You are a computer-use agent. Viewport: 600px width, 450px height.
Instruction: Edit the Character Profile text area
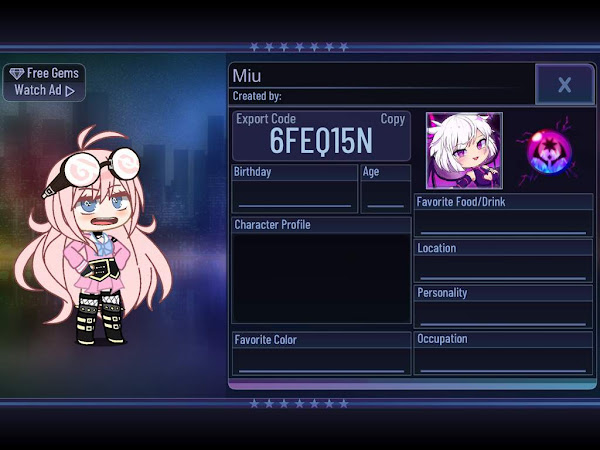click(x=321, y=278)
